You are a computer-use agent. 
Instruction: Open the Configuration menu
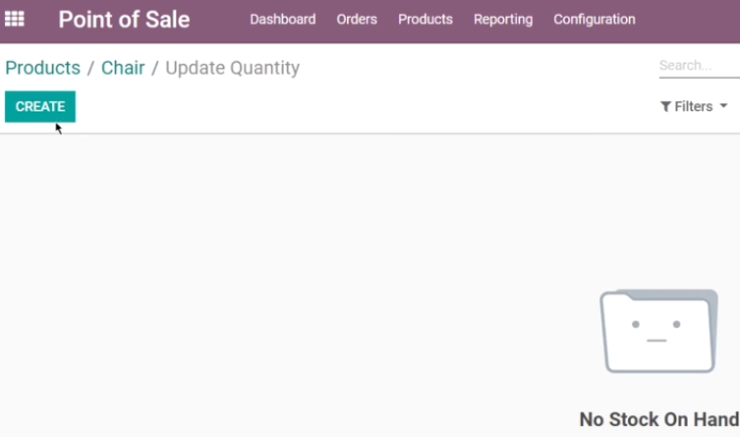594,19
